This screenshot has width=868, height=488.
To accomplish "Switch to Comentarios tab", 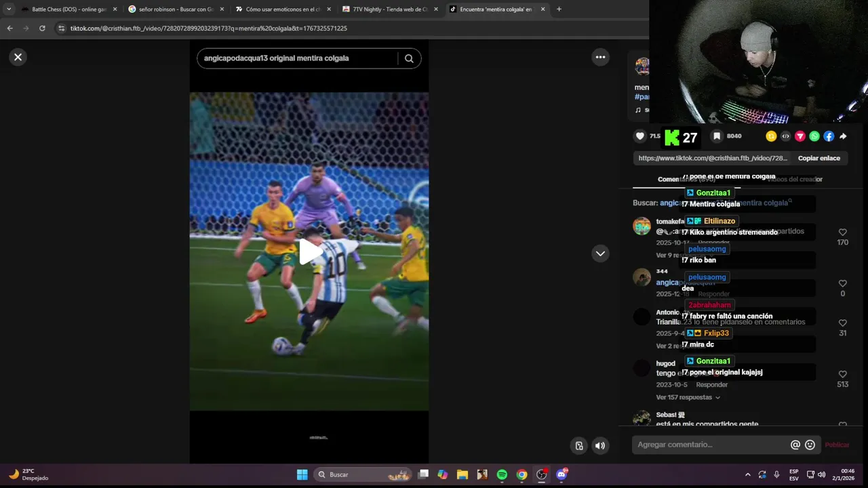I will pos(686,180).
